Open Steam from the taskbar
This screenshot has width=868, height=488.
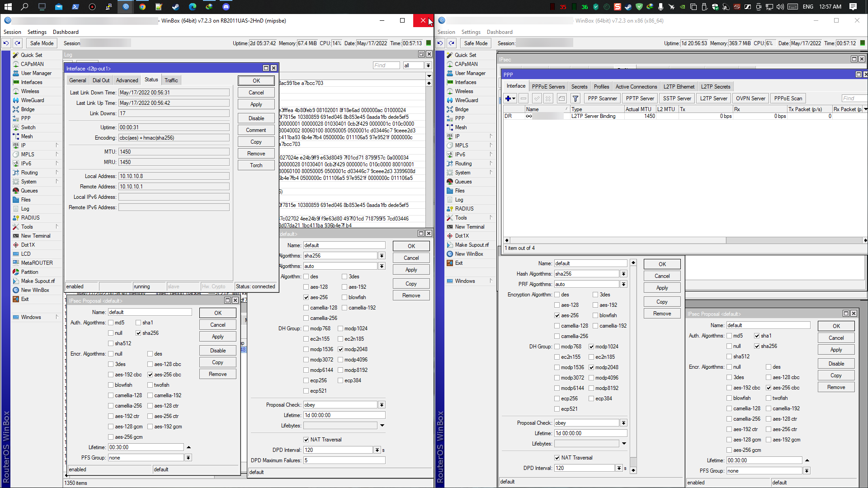(175, 6)
